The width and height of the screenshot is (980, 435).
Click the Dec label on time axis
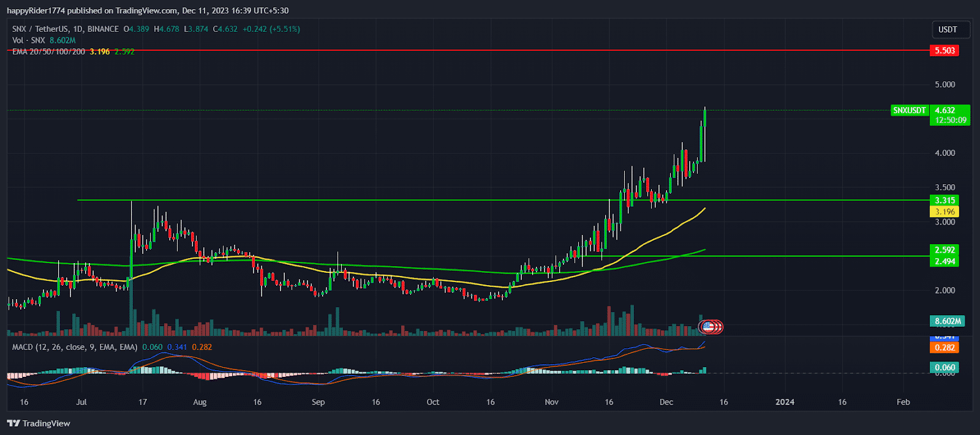[666, 402]
